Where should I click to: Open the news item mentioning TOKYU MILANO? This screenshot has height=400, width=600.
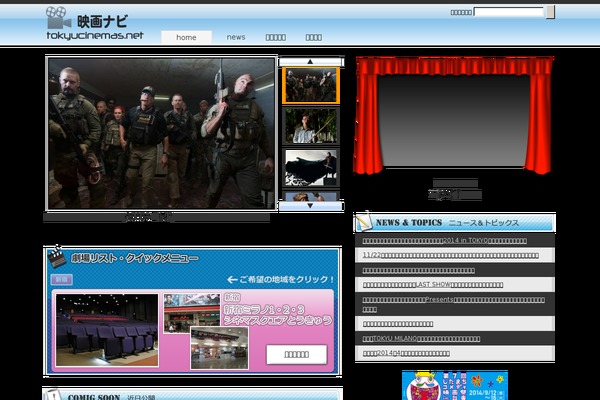pos(421,338)
